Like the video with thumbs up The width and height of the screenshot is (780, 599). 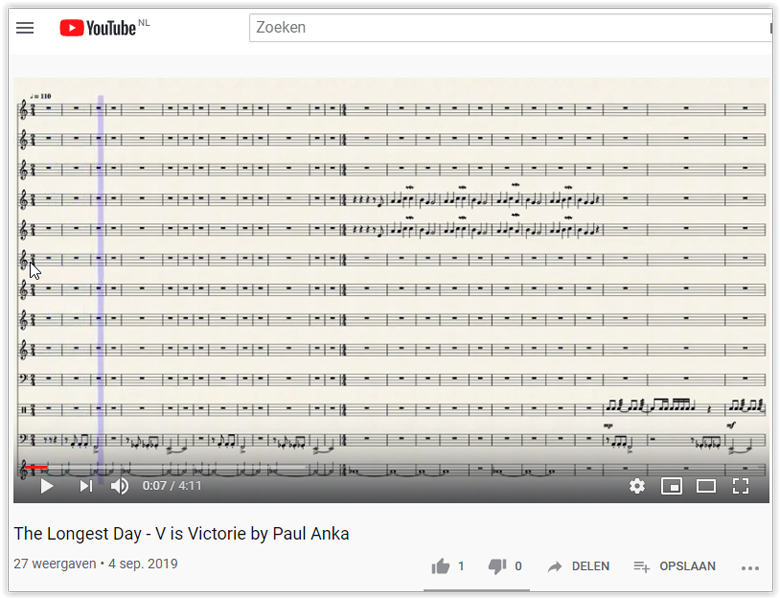[440, 566]
